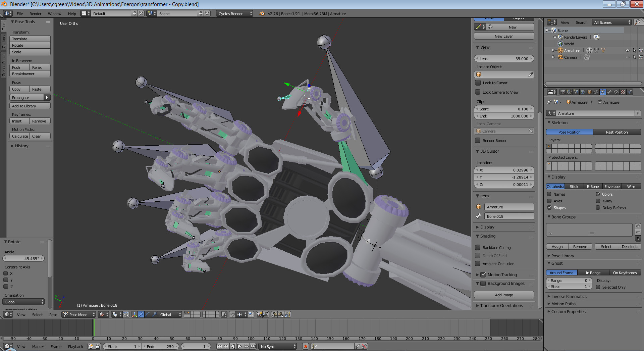Viewport: 644px width, 351px height.
Task: Enable the X-Ray display checkbox
Action: pos(598,201)
